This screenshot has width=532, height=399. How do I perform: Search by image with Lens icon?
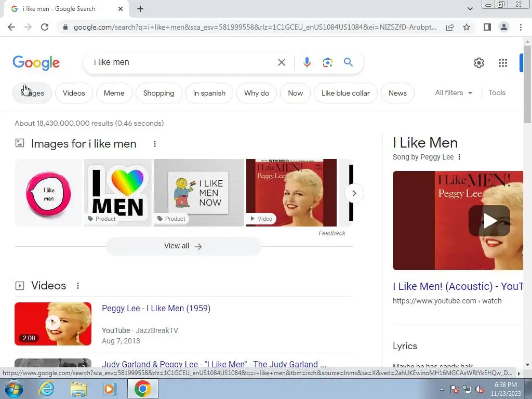[x=327, y=62]
